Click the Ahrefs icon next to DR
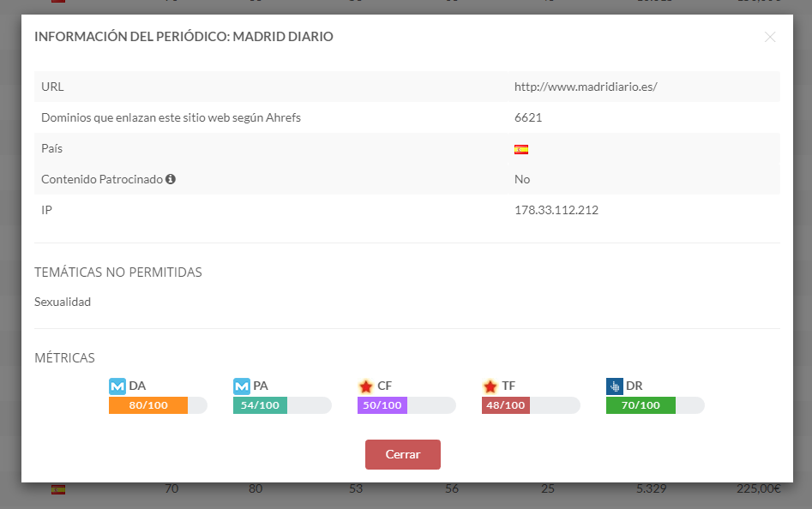This screenshot has width=812, height=509. [x=614, y=386]
